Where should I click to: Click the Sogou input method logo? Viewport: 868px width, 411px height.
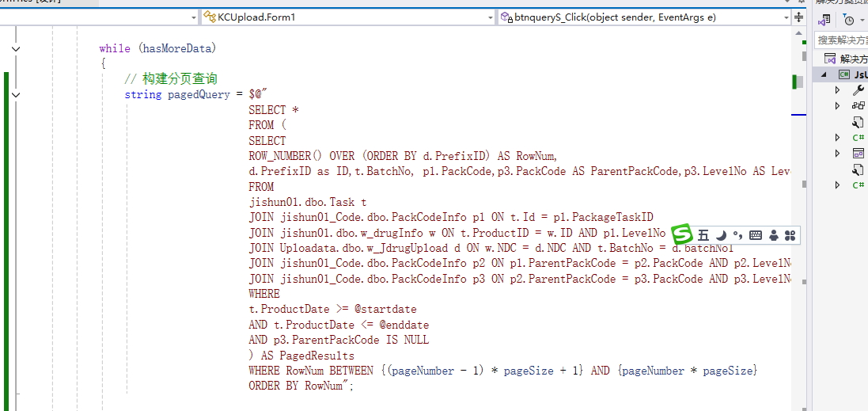point(682,235)
